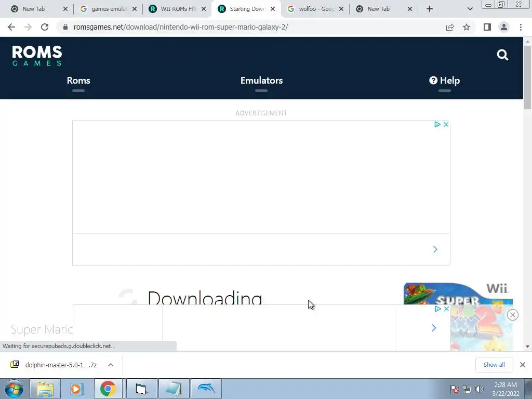Image resolution: width=532 pixels, height=399 pixels.
Task: Switch to the last New Tab tab
Action: click(378, 9)
